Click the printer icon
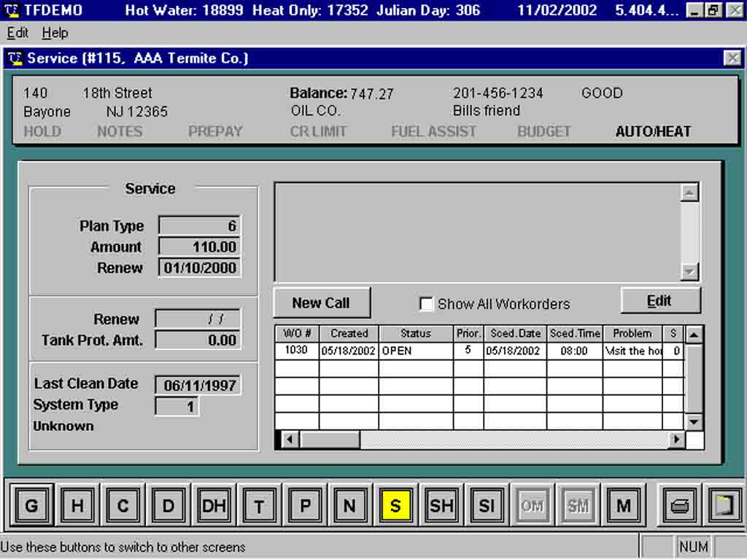The width and height of the screenshot is (747, 560). pyautogui.click(x=678, y=505)
